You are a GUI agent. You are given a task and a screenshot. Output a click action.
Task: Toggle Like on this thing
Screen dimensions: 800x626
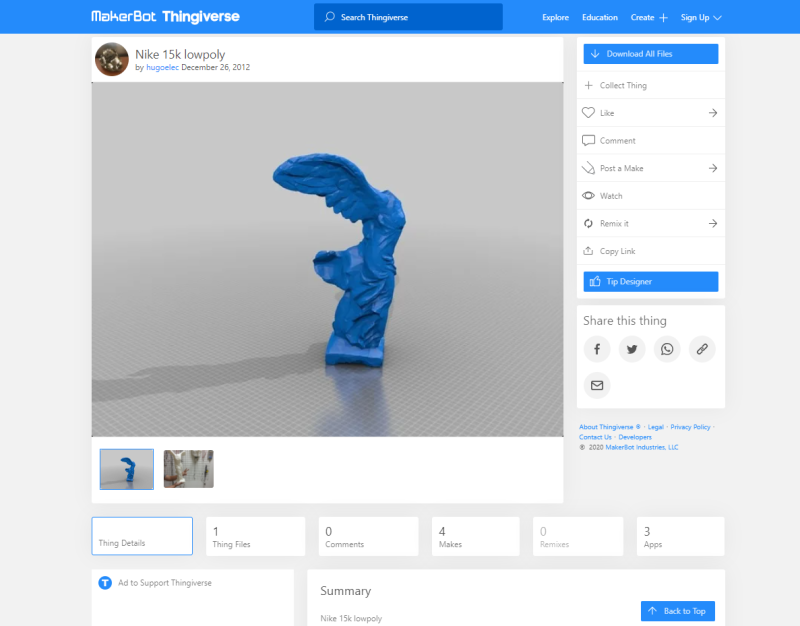(650, 113)
